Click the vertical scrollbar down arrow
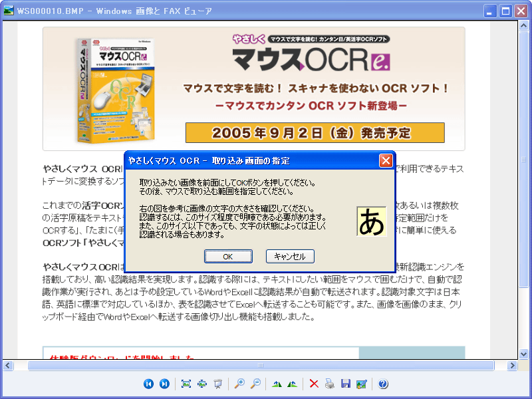 tap(523, 354)
